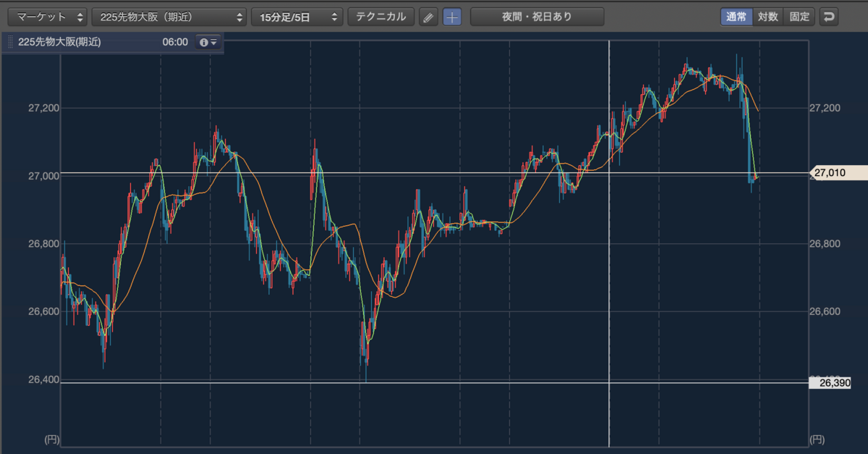Click the 06:00 time in the legend
Image resolution: width=868 pixels, height=454 pixels.
(x=175, y=43)
